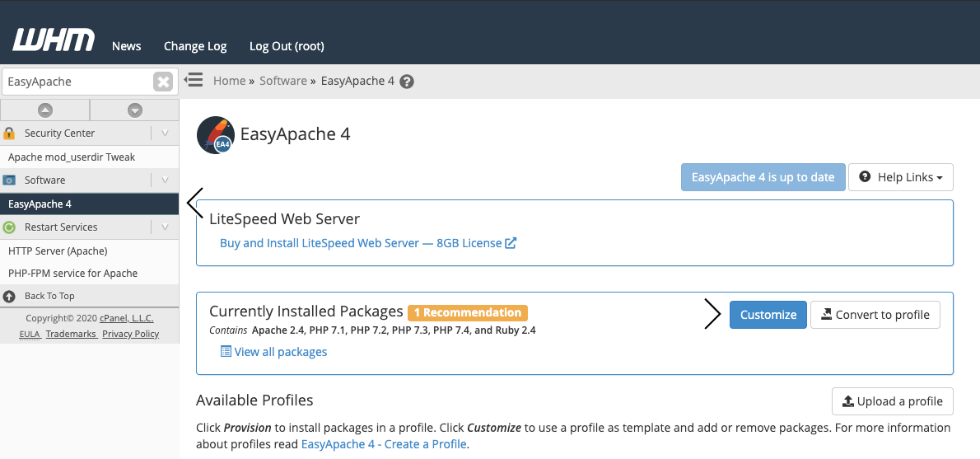Image resolution: width=980 pixels, height=459 pixels.
Task: Open Buy and Install LiteSpeed Web Server link
Action: coord(368,243)
